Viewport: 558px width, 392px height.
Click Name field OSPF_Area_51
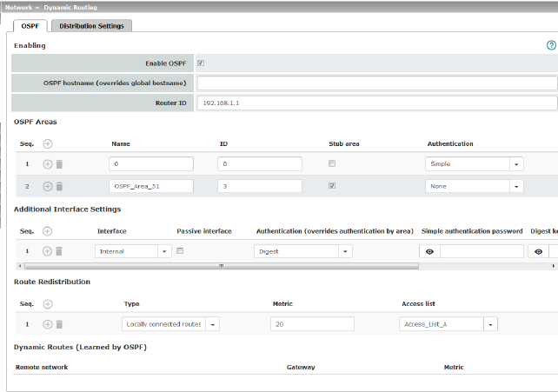point(151,186)
